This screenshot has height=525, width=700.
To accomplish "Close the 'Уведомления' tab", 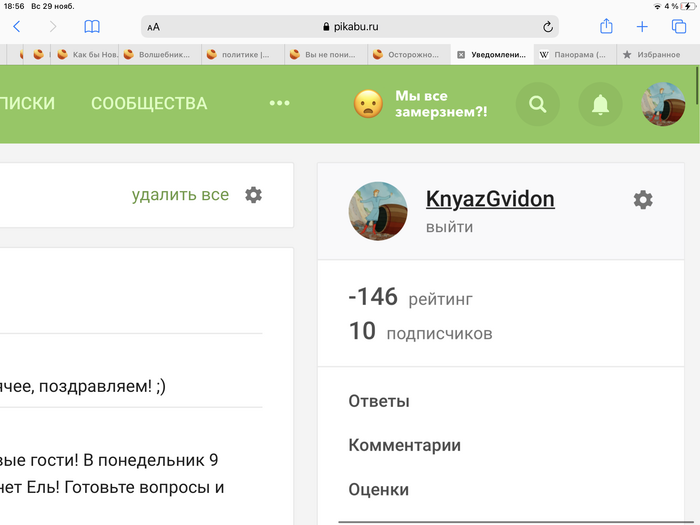I will pyautogui.click(x=461, y=55).
